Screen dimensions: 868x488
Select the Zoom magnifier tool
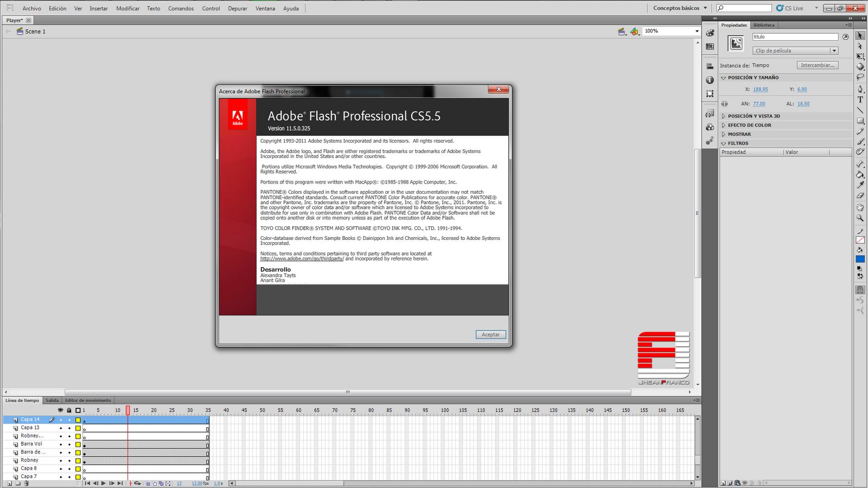[x=860, y=218]
